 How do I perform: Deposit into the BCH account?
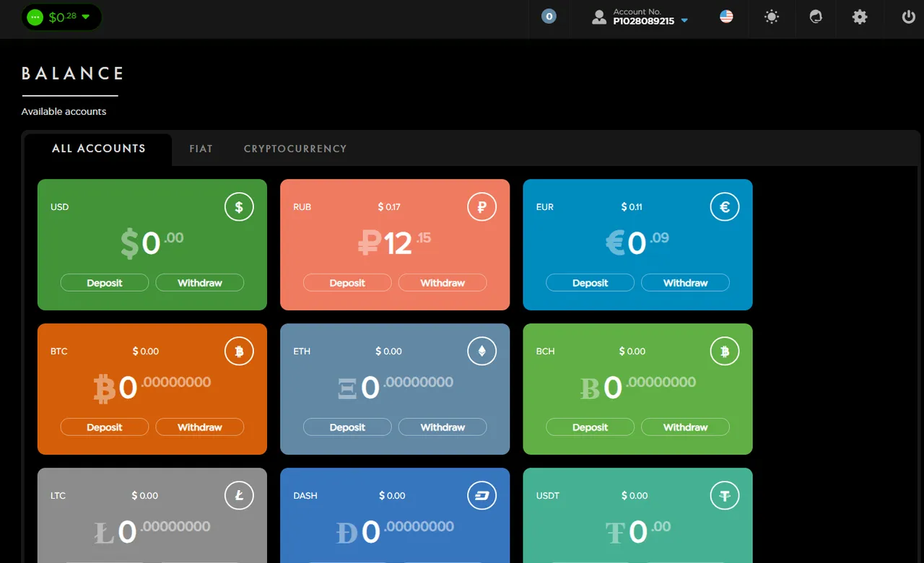590,427
